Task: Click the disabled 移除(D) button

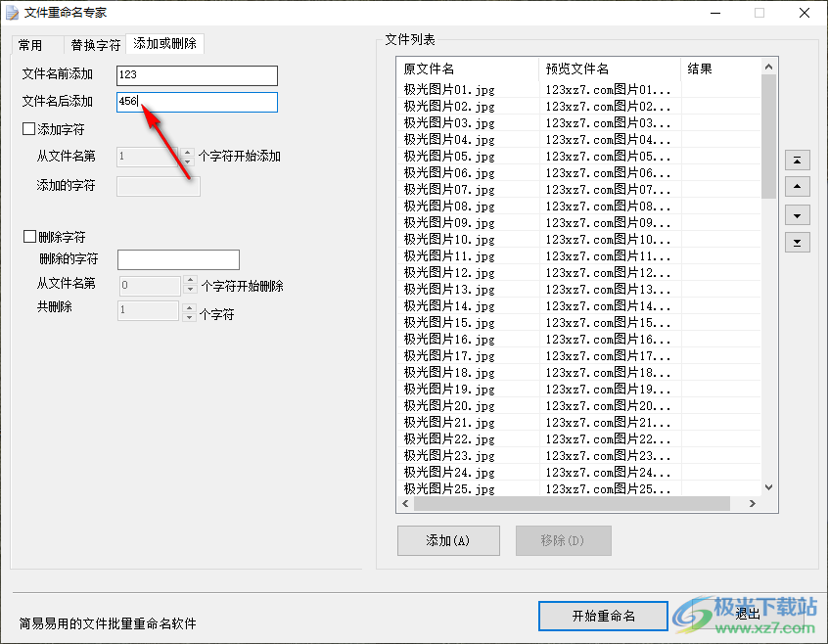Action: [564, 540]
